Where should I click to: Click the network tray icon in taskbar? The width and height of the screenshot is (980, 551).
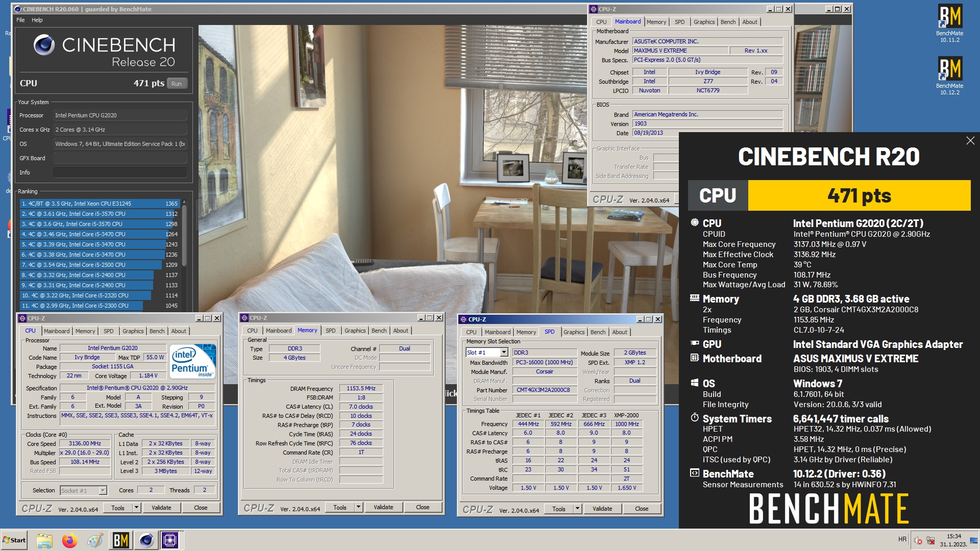coord(930,540)
